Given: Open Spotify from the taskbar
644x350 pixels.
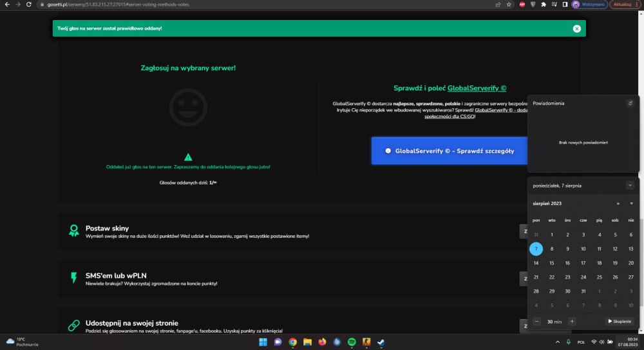Looking at the screenshot, I should (x=352, y=342).
